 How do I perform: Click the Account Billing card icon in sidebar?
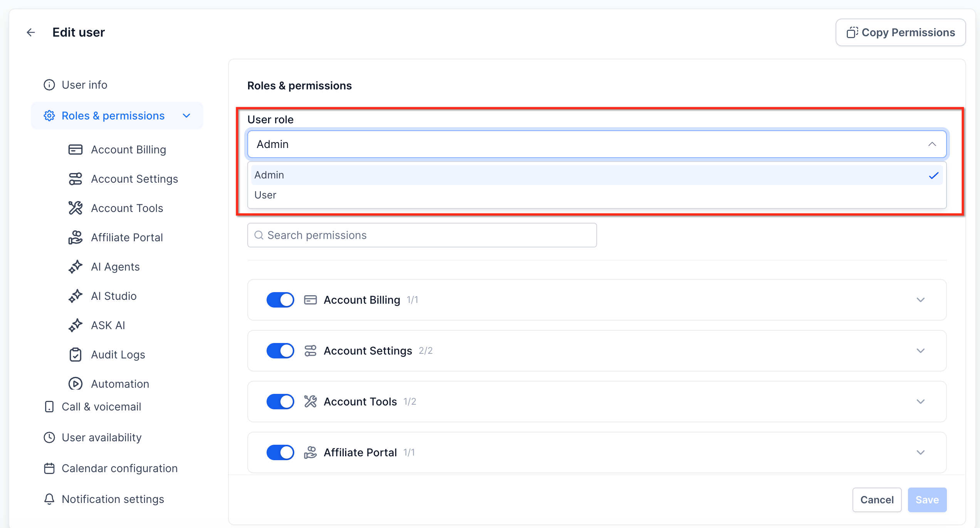(x=75, y=150)
